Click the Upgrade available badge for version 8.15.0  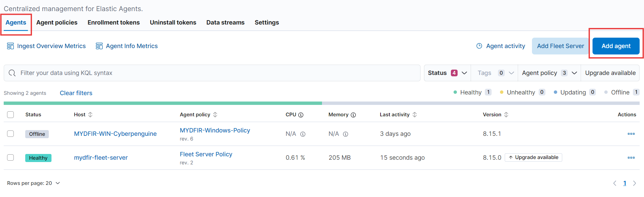click(x=533, y=157)
